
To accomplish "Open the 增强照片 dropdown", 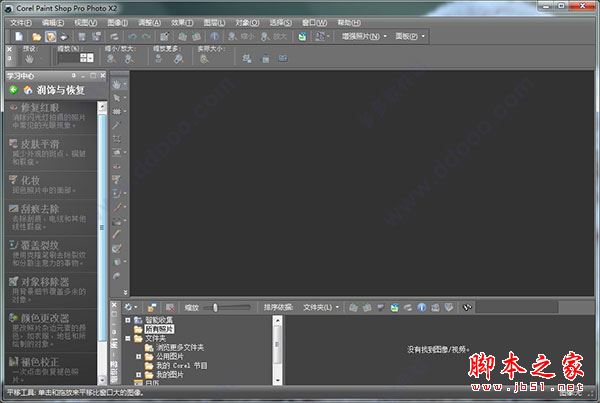I will [364, 37].
